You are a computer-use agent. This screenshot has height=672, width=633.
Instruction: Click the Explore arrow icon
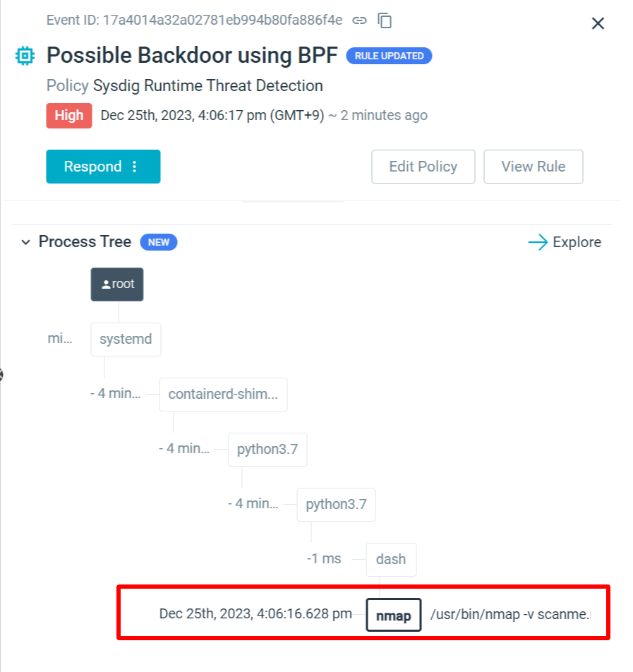point(538,242)
